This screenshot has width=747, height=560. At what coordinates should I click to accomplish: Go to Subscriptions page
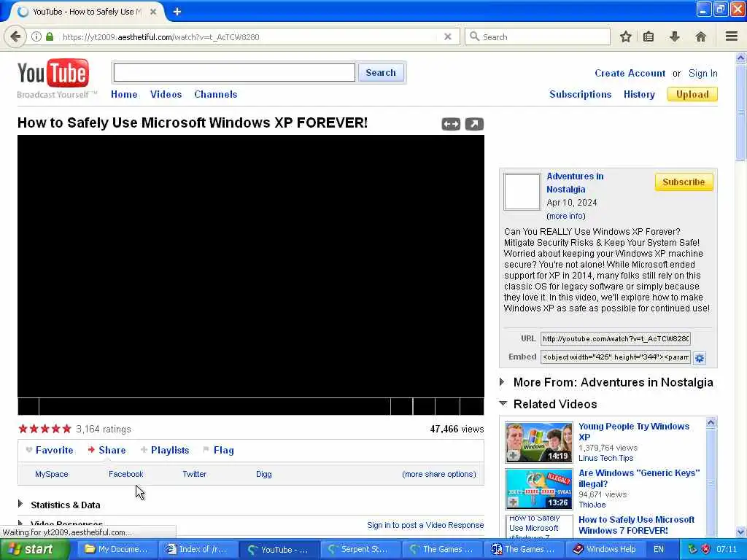[580, 94]
